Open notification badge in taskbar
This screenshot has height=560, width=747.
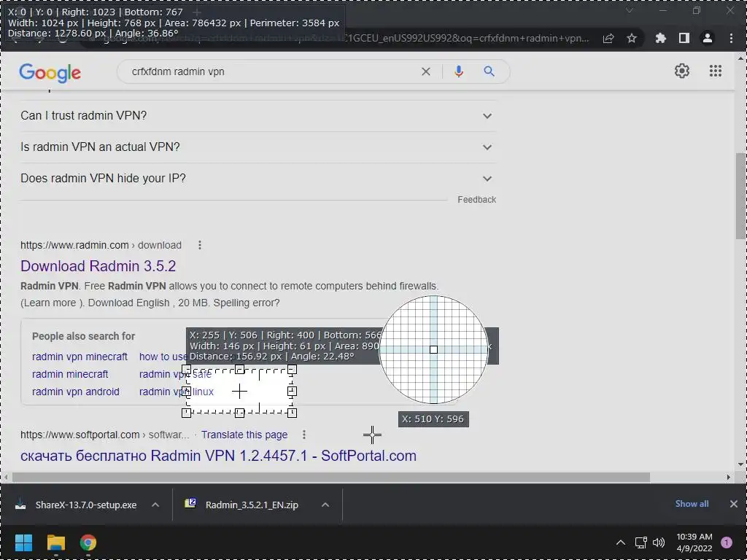(x=727, y=542)
